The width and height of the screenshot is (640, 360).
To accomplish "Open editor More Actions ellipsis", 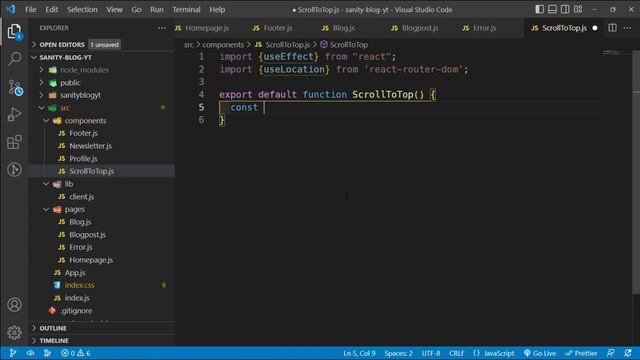I will [627, 28].
